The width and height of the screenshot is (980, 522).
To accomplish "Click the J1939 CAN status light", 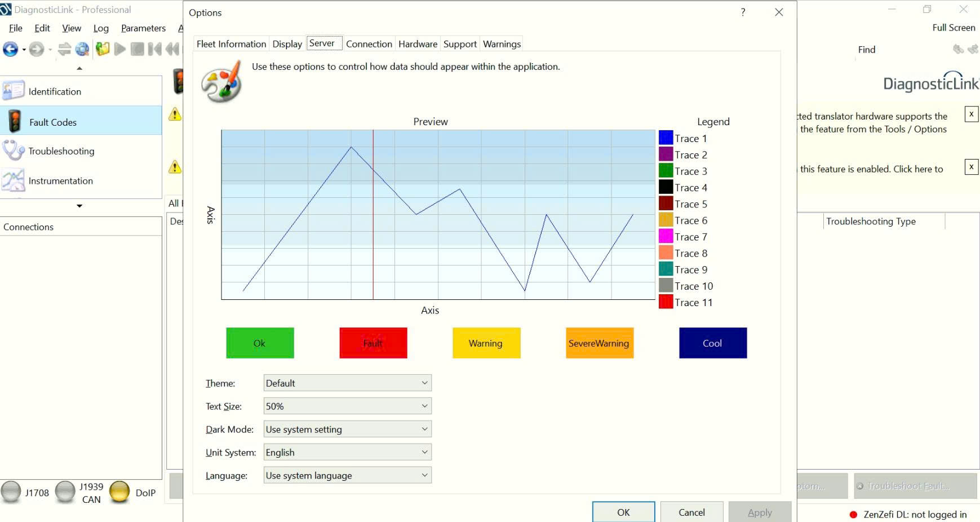I will (x=65, y=492).
